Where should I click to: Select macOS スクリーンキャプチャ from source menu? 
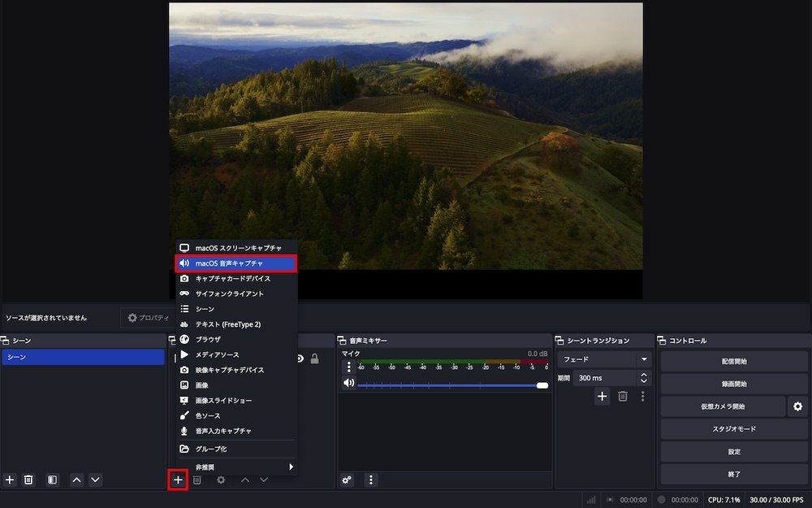click(x=236, y=248)
